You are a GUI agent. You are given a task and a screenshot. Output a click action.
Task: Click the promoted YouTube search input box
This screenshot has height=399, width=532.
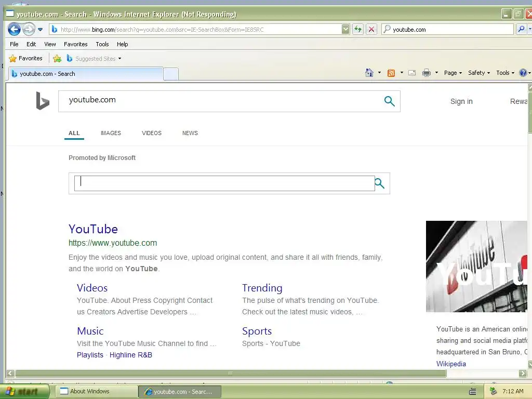pyautogui.click(x=224, y=183)
